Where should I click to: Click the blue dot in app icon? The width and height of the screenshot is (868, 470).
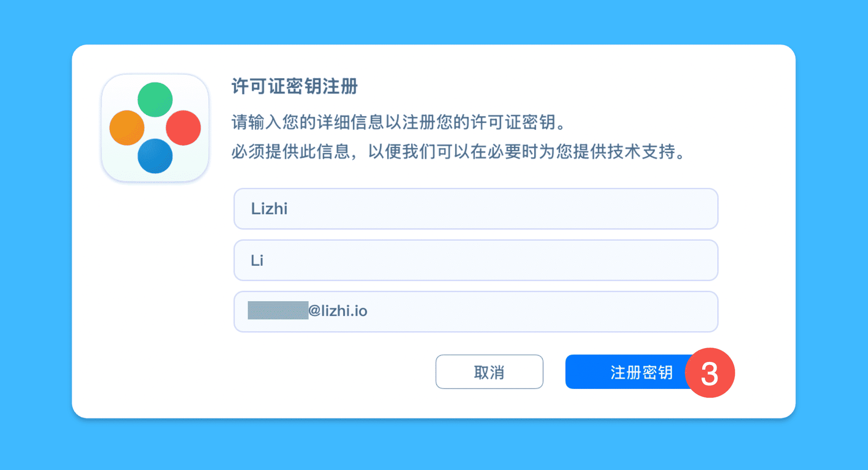tap(155, 156)
